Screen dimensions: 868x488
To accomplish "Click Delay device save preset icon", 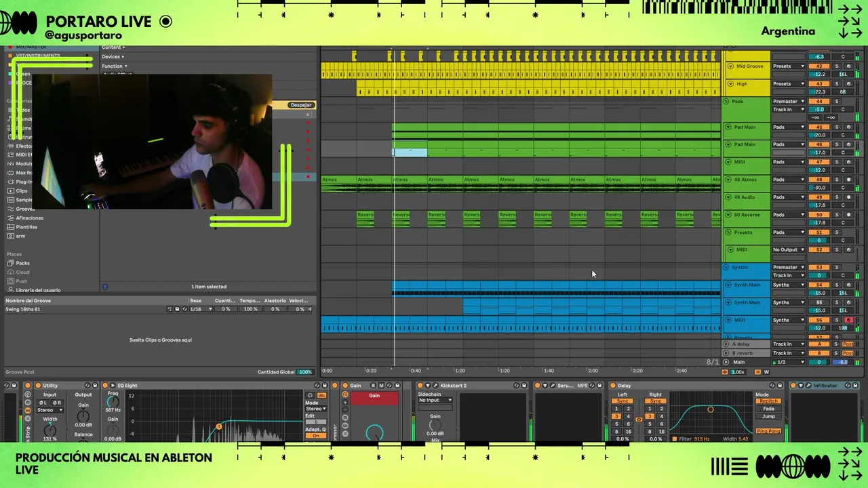I will click(x=780, y=385).
